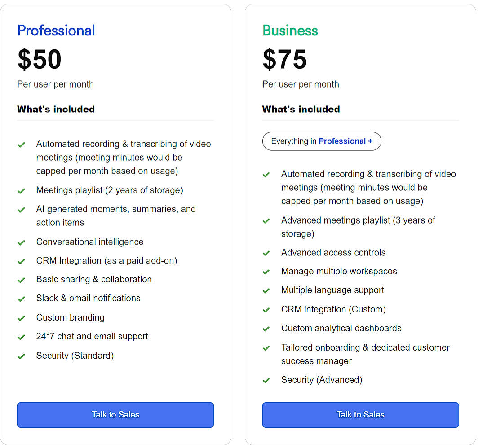Select the checkmark next to Security (Advanced)
The height and width of the screenshot is (448, 478).
click(x=266, y=380)
